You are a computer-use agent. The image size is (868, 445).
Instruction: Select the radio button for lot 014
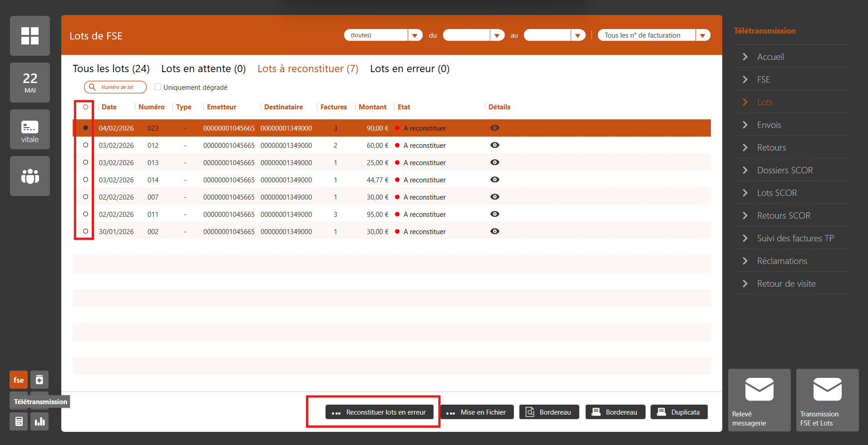tap(85, 180)
